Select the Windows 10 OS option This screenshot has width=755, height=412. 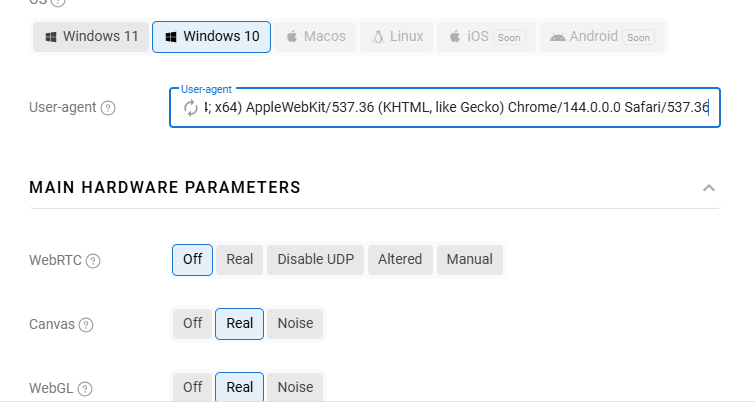(x=212, y=37)
